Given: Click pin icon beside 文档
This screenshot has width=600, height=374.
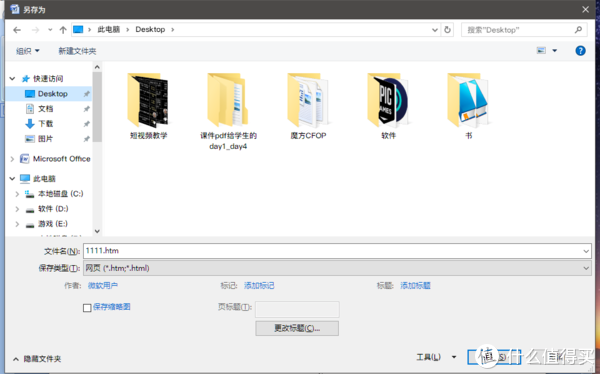Looking at the screenshot, I should (x=86, y=109).
